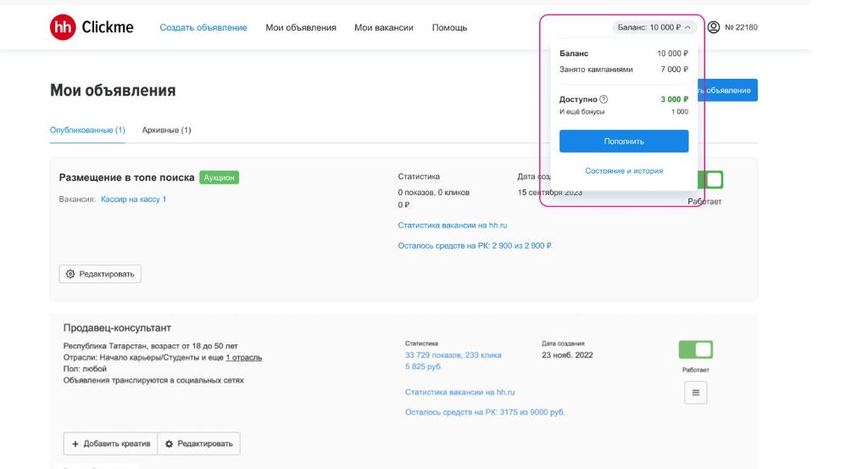The width and height of the screenshot is (868, 469).
Task: Select the Опубликованные (1) tab
Action: [87, 130]
